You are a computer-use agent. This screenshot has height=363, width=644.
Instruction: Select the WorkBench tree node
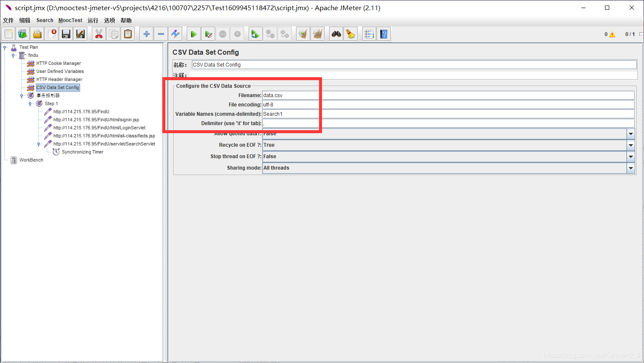31,160
